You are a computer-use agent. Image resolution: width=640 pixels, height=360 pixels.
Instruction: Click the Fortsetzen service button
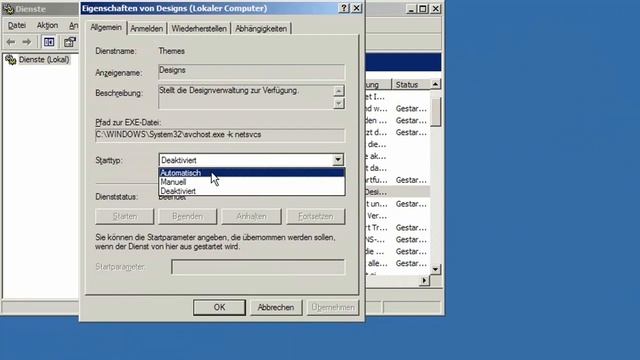(x=316, y=216)
